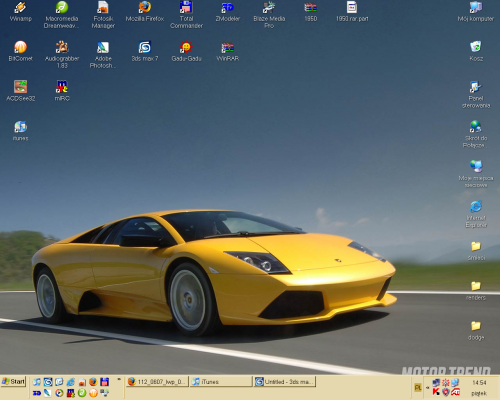
Task: Open the red shield tray icon
Action: coord(446,392)
